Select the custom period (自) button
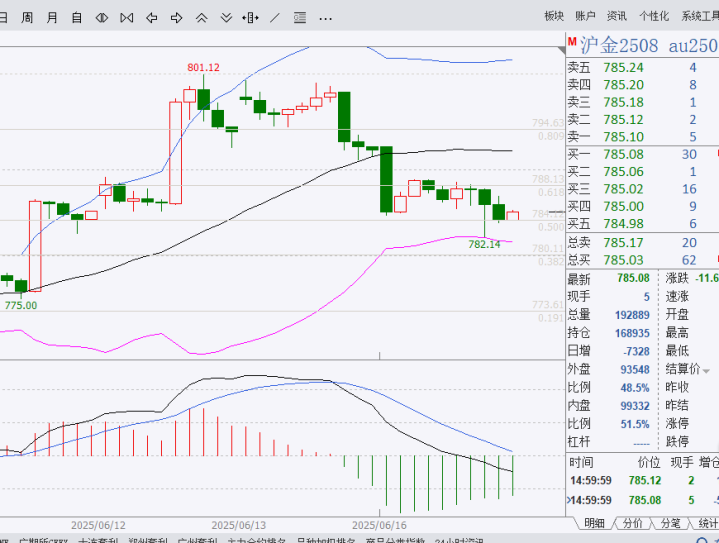 pyautogui.click(x=76, y=17)
